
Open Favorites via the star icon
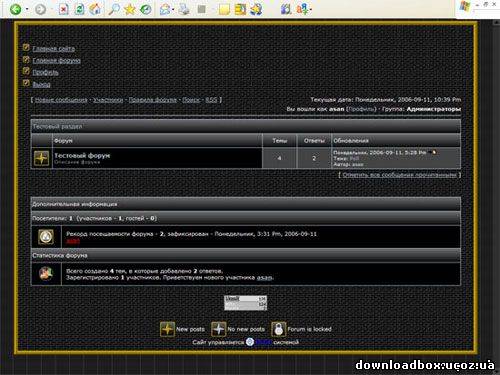130,9
